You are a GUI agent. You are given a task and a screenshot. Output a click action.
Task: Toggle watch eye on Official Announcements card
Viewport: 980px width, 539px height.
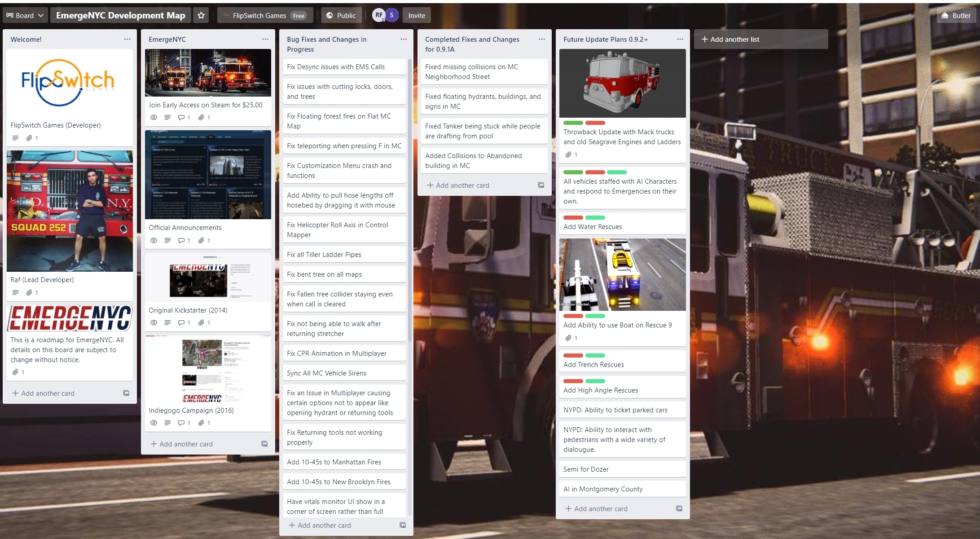[154, 240]
